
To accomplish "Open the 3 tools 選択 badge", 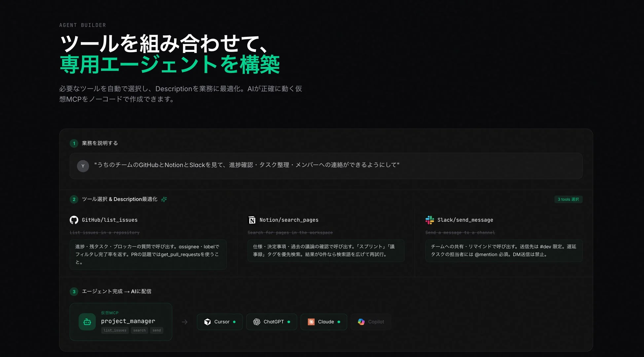I will click(x=568, y=199).
